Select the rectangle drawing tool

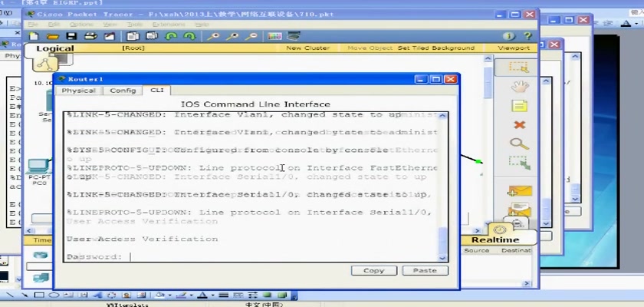click(x=39, y=295)
